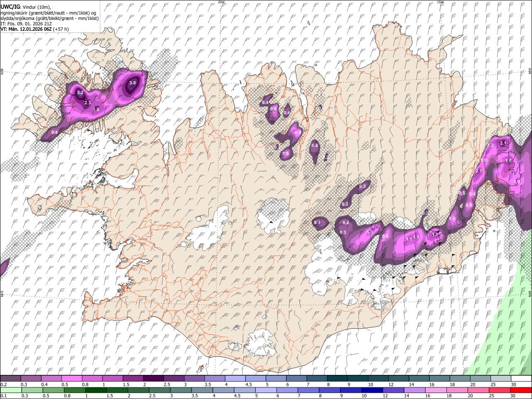Click the red swatch above 30 in the bottom legend row

[520, 390]
